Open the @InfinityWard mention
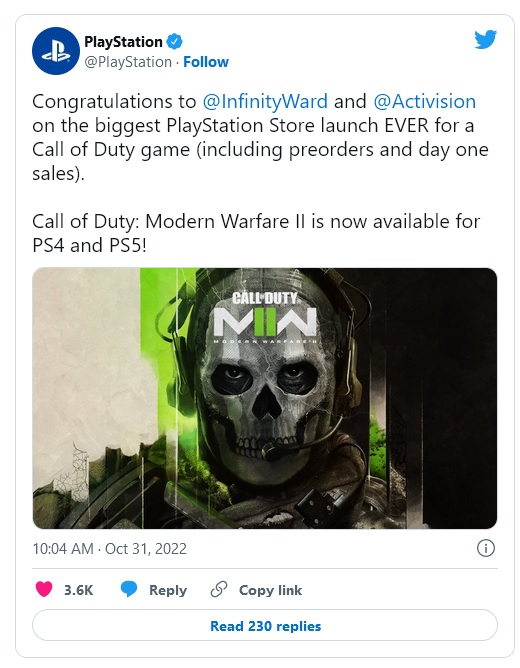Screen dimensions: 520x668 [x=265, y=101]
